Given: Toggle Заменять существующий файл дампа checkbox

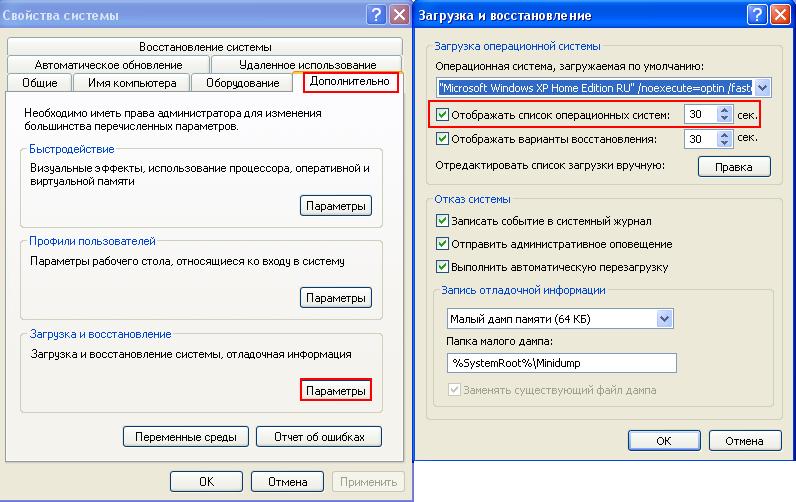Looking at the screenshot, I should (454, 390).
